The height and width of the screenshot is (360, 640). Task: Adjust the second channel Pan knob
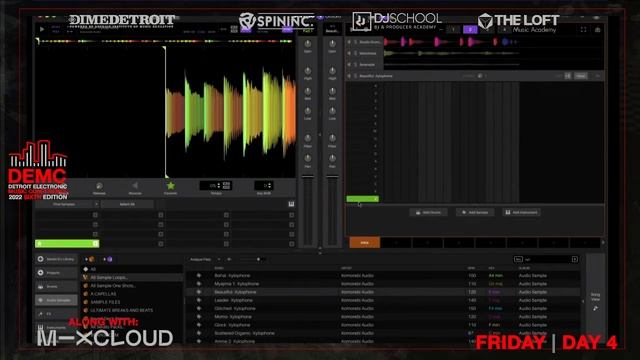point(332,158)
